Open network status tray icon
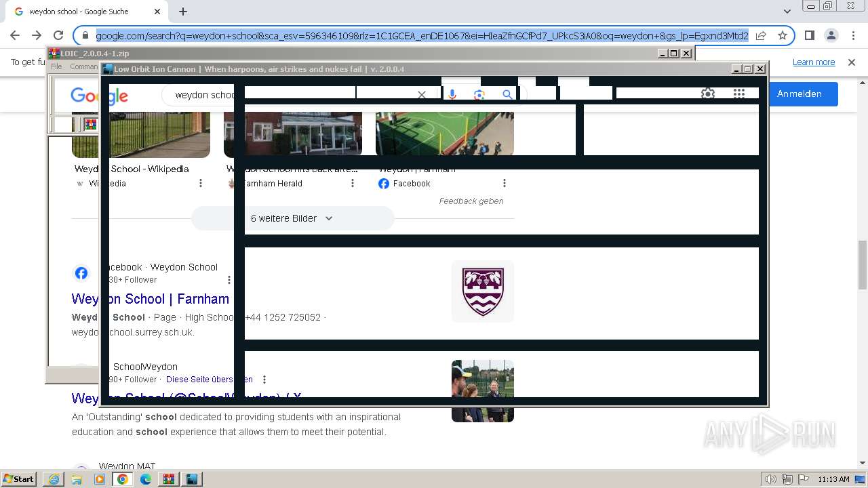The width and height of the screenshot is (868, 488). (x=787, y=479)
